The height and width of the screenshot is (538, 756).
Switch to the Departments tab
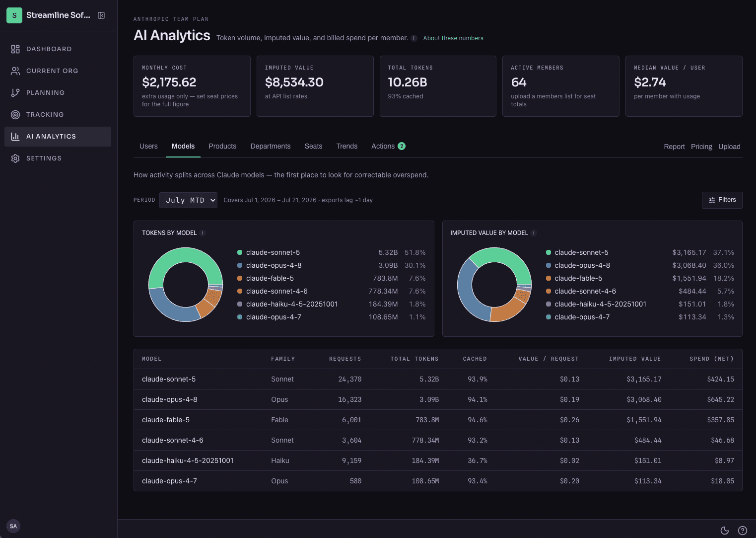(x=271, y=146)
